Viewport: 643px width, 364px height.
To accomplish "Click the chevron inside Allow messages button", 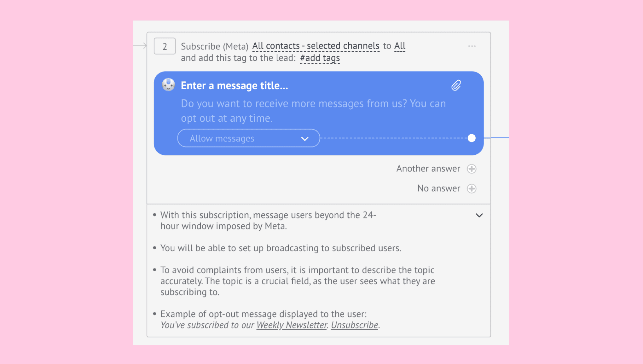I will click(304, 139).
